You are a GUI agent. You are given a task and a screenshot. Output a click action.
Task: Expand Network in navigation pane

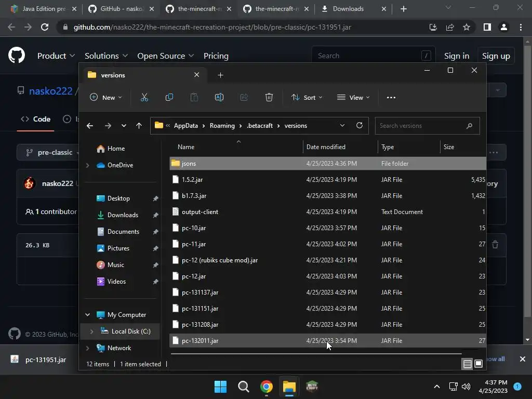click(87, 348)
